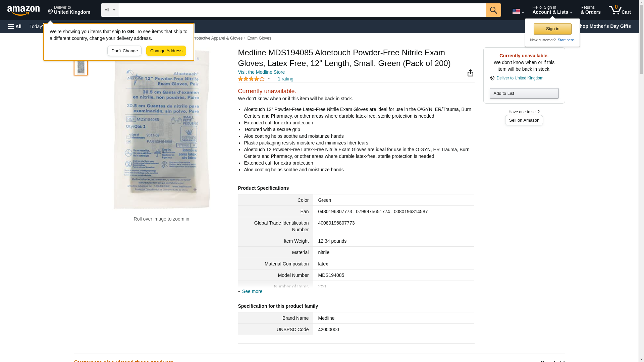Click the Don't Change button
Viewport: 644px width, 362px height.
[124, 51]
